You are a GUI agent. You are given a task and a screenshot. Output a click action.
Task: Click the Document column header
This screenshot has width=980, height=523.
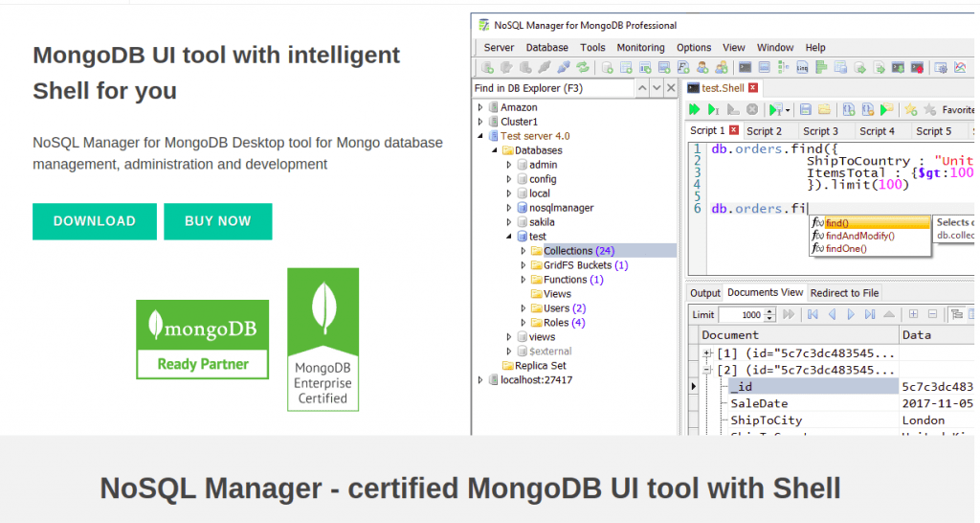tap(798, 335)
